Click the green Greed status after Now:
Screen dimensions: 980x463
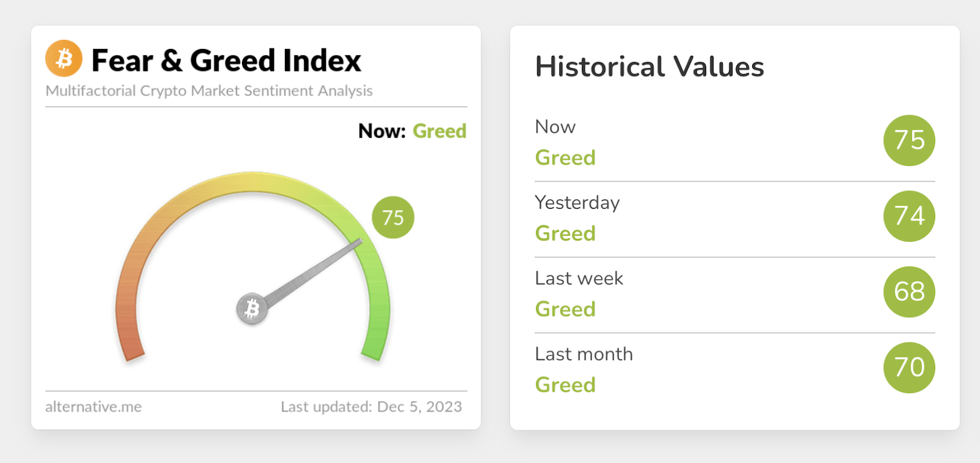[439, 131]
